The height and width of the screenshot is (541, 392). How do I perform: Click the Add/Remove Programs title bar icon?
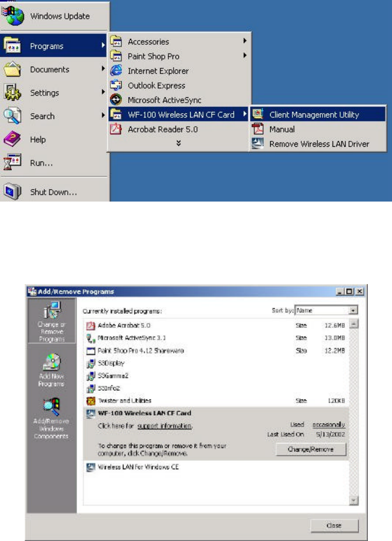[32, 292]
